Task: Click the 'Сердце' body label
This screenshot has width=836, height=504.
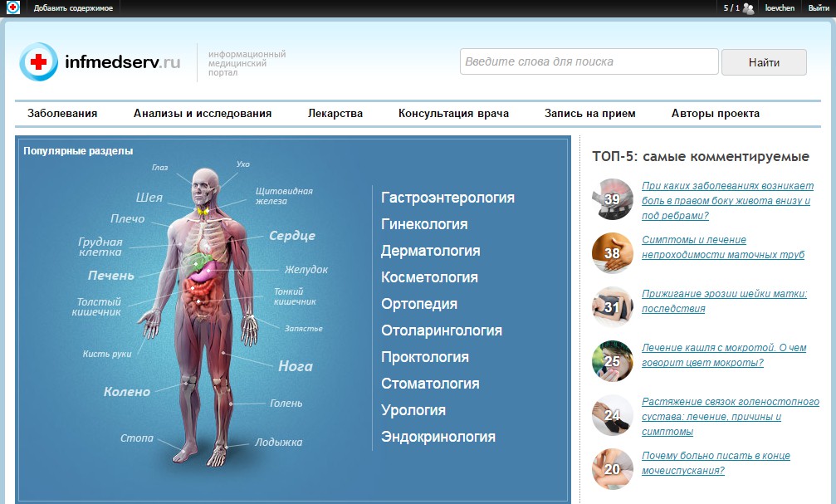Action: [292, 236]
